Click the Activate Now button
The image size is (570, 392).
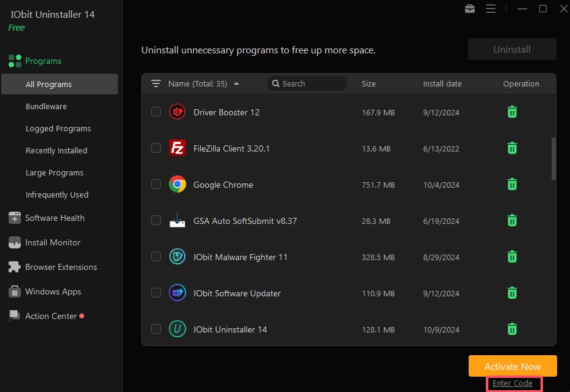[512, 366]
